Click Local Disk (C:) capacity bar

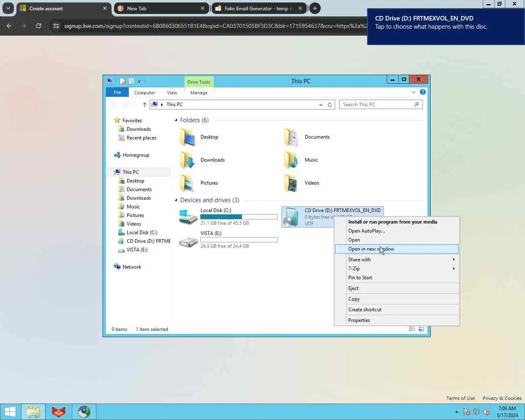[x=239, y=217]
